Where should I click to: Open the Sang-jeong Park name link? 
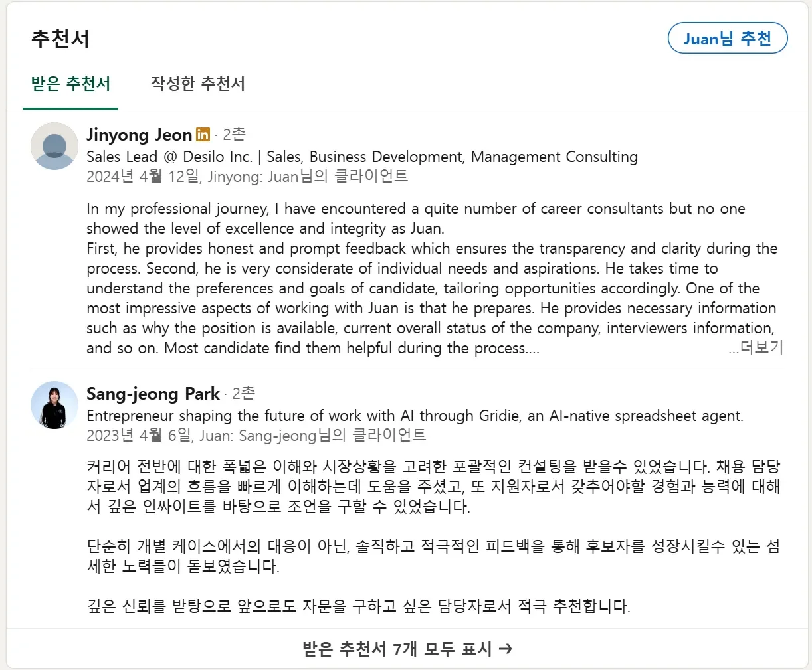pos(153,394)
